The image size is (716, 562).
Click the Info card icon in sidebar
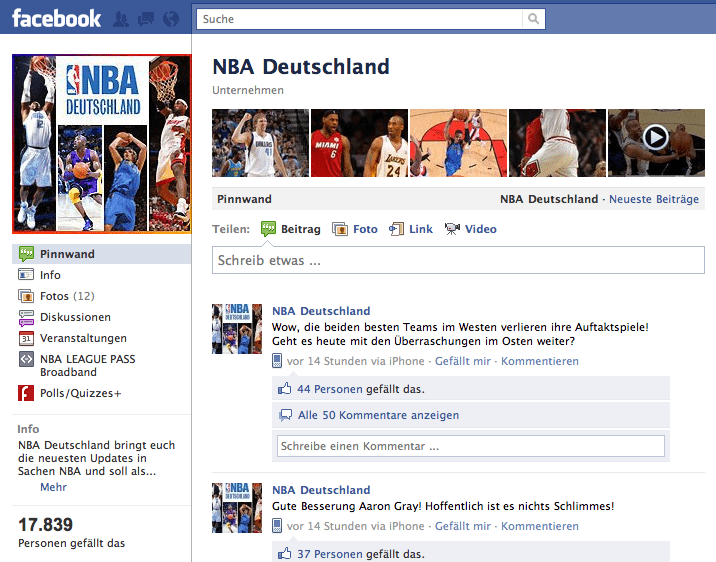point(26,275)
